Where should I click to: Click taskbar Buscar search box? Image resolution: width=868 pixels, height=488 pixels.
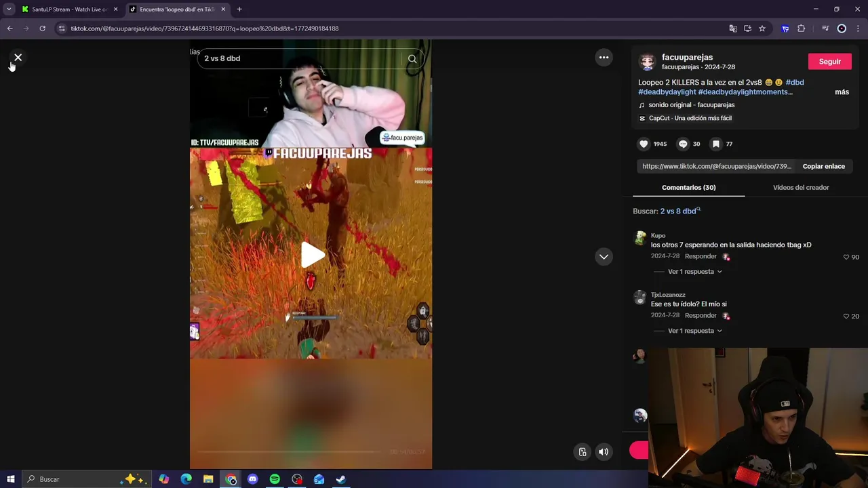tap(87, 479)
